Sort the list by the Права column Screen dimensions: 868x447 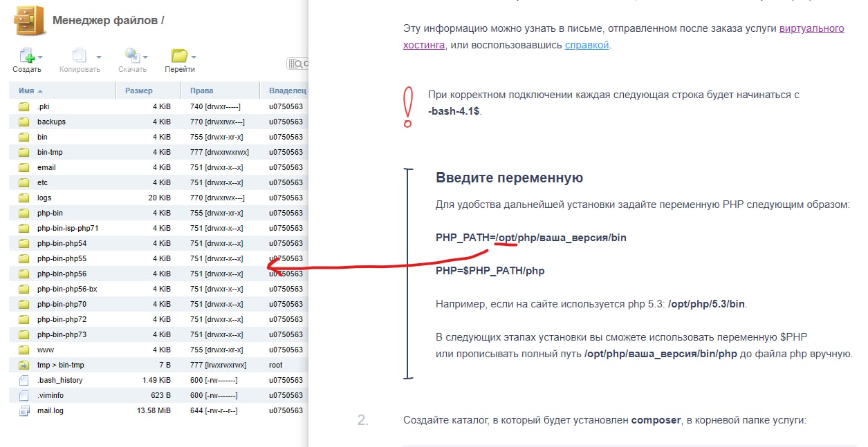point(221,91)
